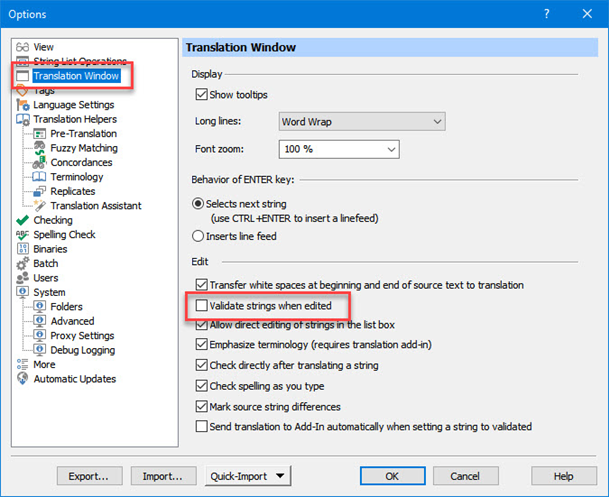Click the Spelling Check ABC icon
This screenshot has width=609, height=497.
pyautogui.click(x=23, y=235)
